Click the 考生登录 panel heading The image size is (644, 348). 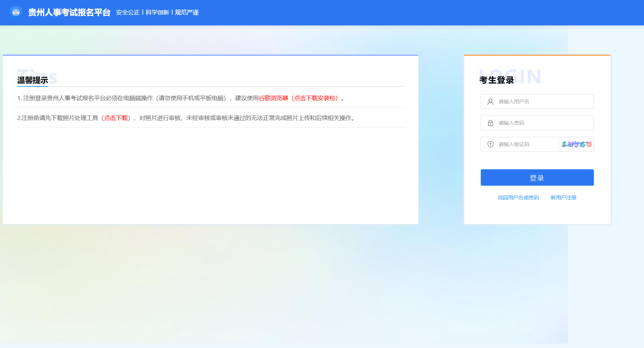(x=496, y=80)
